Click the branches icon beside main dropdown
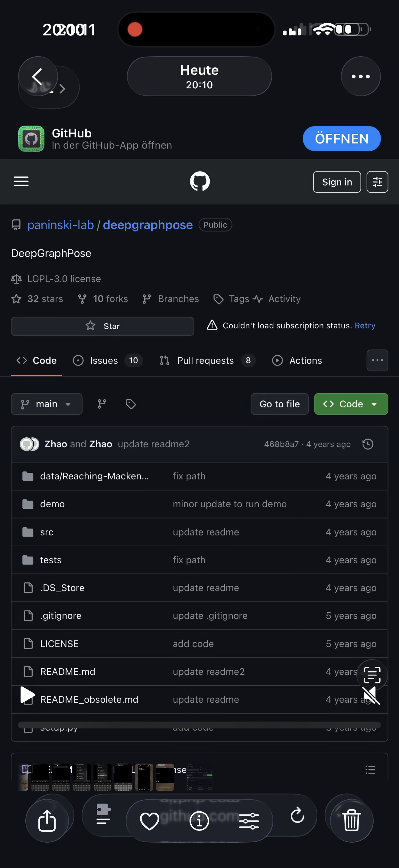Viewport: 399px width, 868px height. 102,404
